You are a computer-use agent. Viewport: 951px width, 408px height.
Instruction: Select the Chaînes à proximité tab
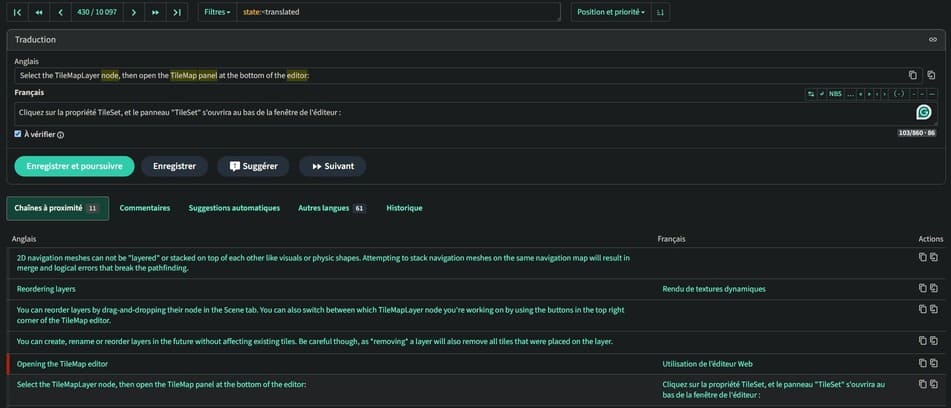[58, 208]
